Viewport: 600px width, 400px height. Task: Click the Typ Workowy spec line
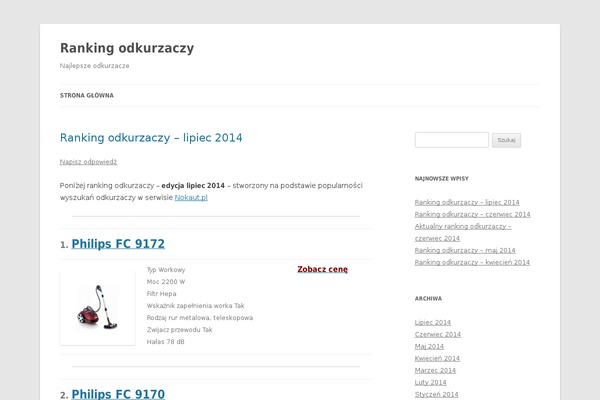click(x=166, y=269)
